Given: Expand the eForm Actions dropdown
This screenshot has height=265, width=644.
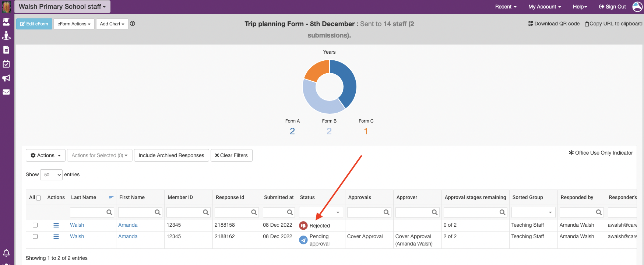Looking at the screenshot, I should (74, 24).
